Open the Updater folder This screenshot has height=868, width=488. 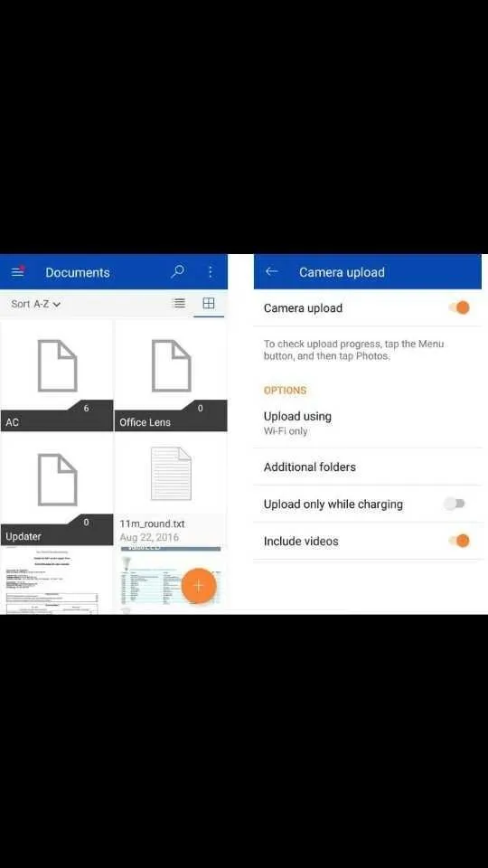click(x=57, y=490)
